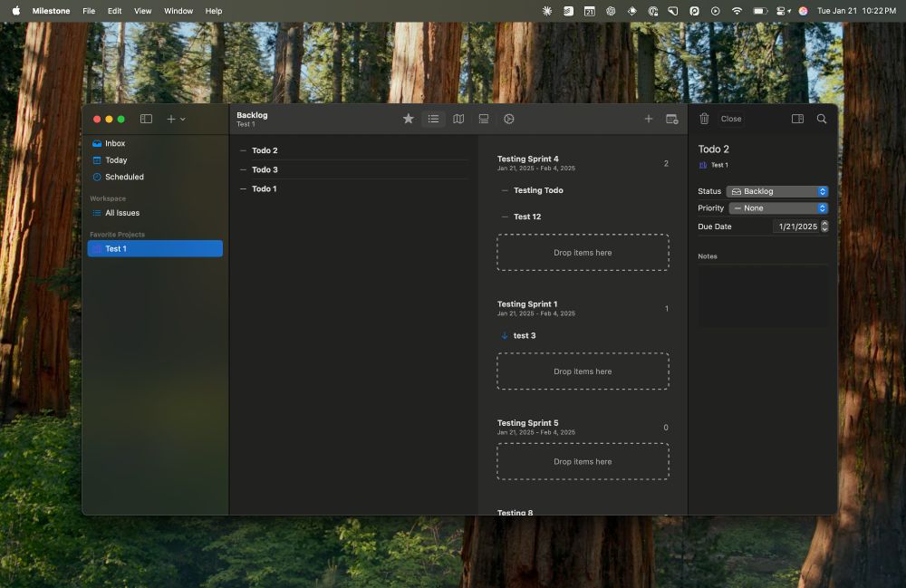Open the File menu
This screenshot has width=906, height=588.
(x=89, y=11)
